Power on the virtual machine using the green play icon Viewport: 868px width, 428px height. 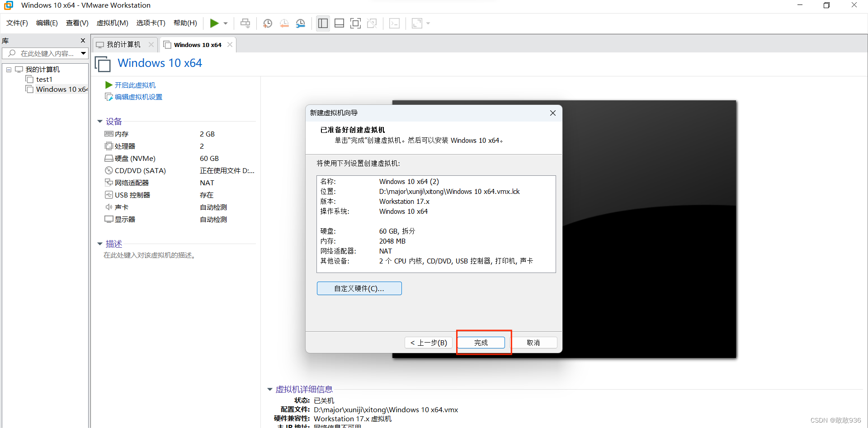point(215,23)
